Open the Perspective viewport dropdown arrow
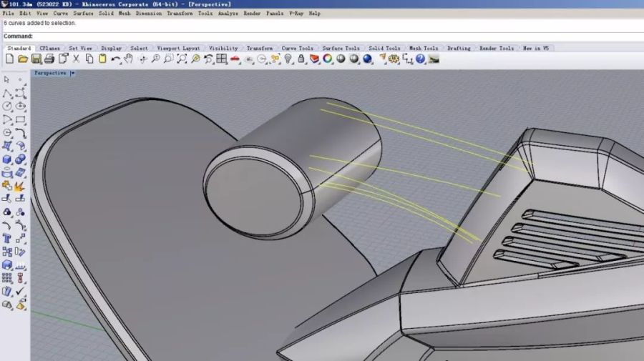Viewport: 644px width, 361px height. (x=72, y=73)
